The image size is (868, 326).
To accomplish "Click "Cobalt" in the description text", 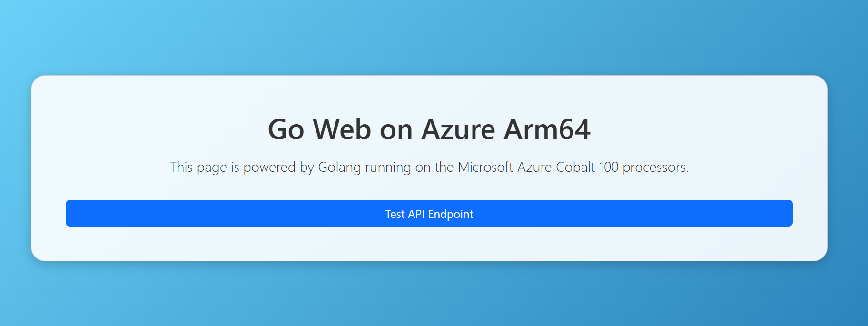I will tap(575, 168).
